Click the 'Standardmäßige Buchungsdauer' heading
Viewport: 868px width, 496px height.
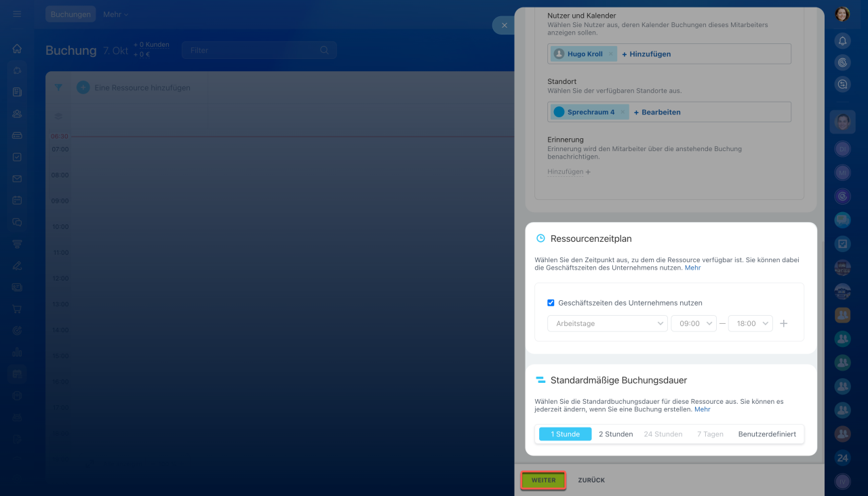coord(619,380)
